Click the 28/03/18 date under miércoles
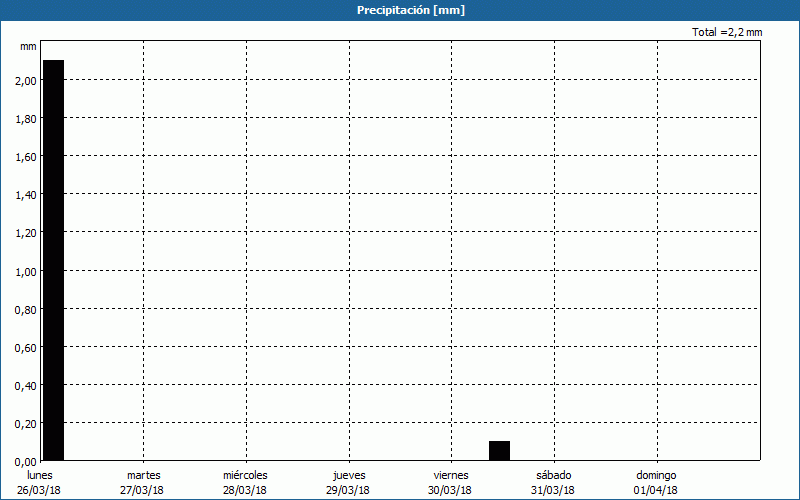 (x=245, y=490)
